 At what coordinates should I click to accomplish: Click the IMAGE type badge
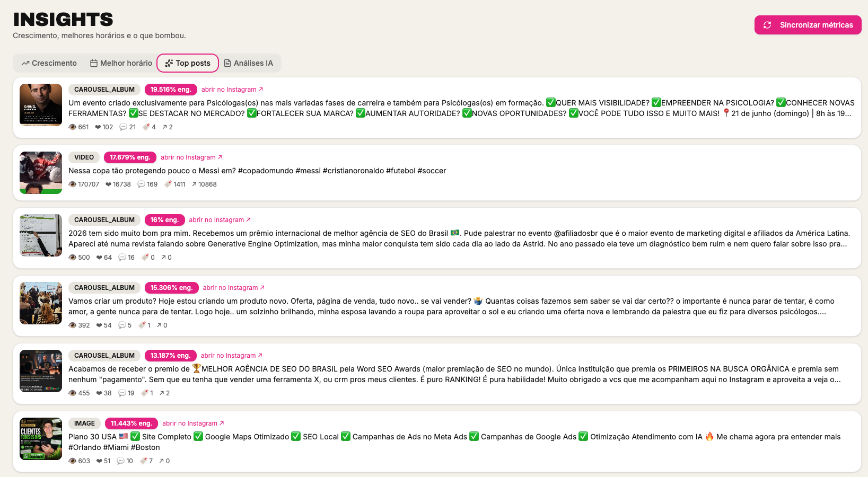(x=84, y=423)
